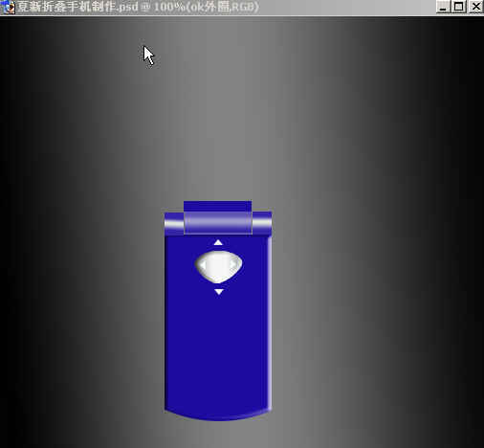Click the white oval navigation button center

coord(219,266)
